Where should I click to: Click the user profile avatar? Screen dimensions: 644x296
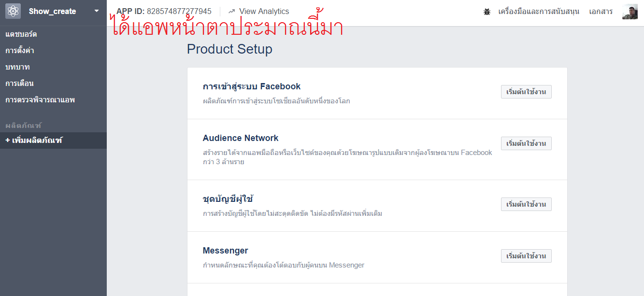click(x=630, y=12)
